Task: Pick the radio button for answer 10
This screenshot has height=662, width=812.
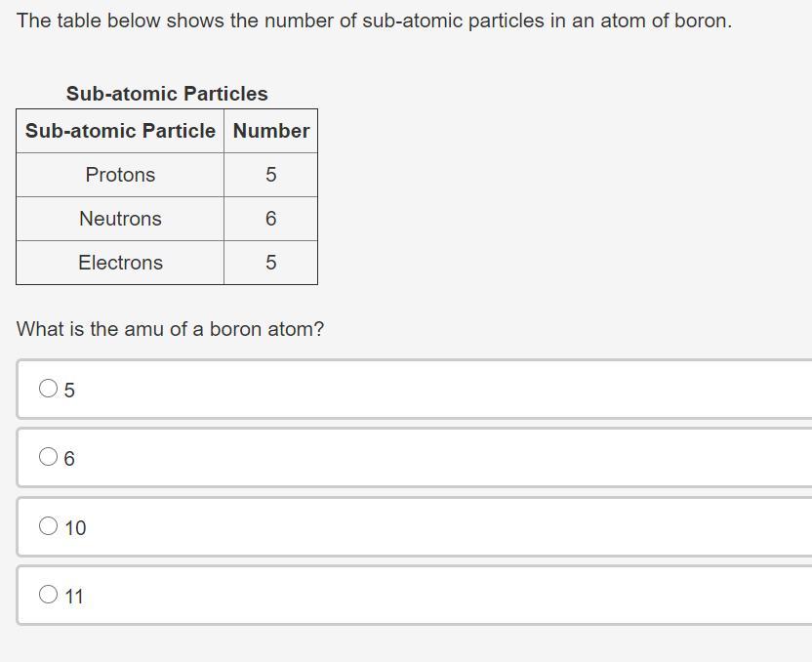Action: coord(49,526)
